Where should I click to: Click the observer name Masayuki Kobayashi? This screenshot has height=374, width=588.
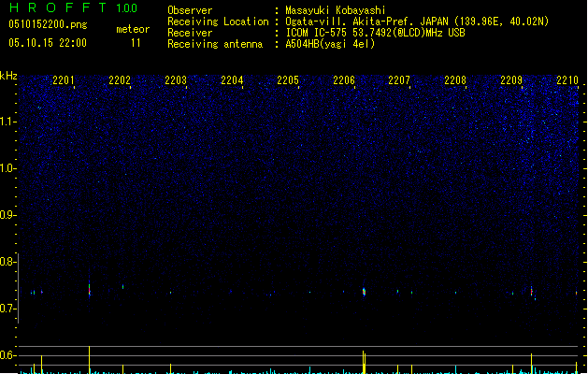pyautogui.click(x=336, y=10)
